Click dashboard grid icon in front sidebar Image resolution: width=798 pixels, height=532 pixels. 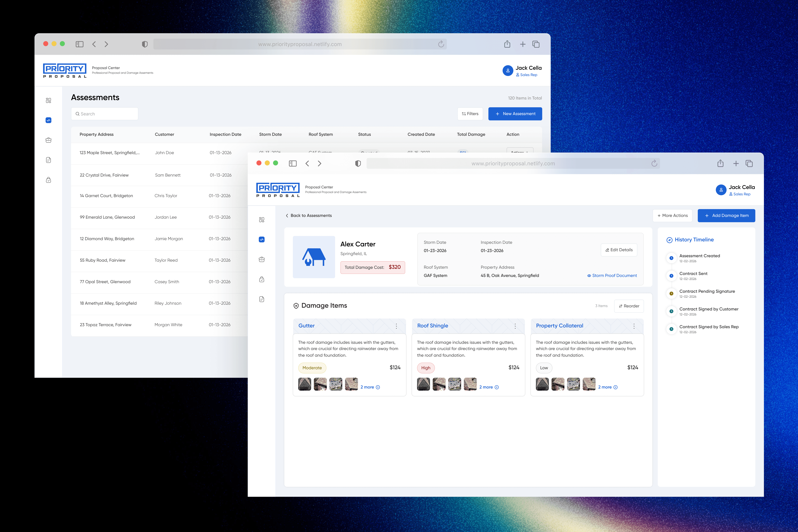click(262, 219)
